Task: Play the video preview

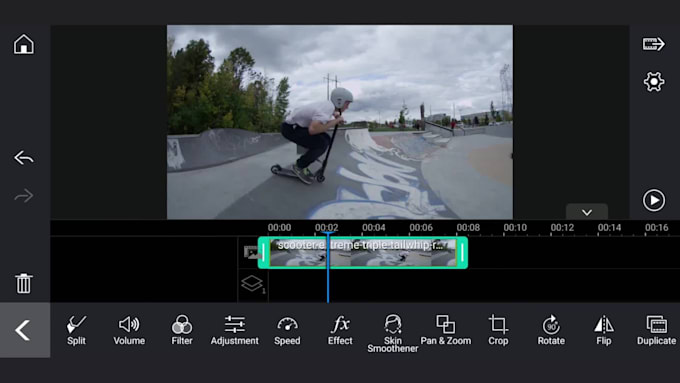Action: click(x=654, y=200)
